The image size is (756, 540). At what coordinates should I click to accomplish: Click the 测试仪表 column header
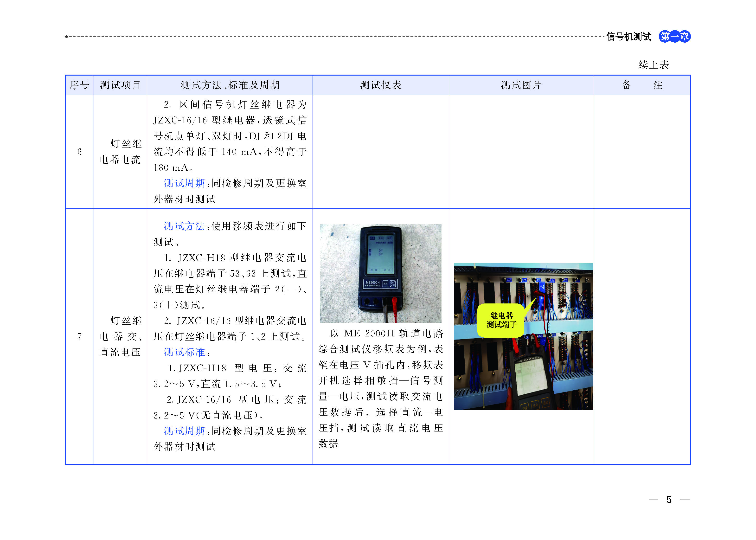[x=380, y=85]
